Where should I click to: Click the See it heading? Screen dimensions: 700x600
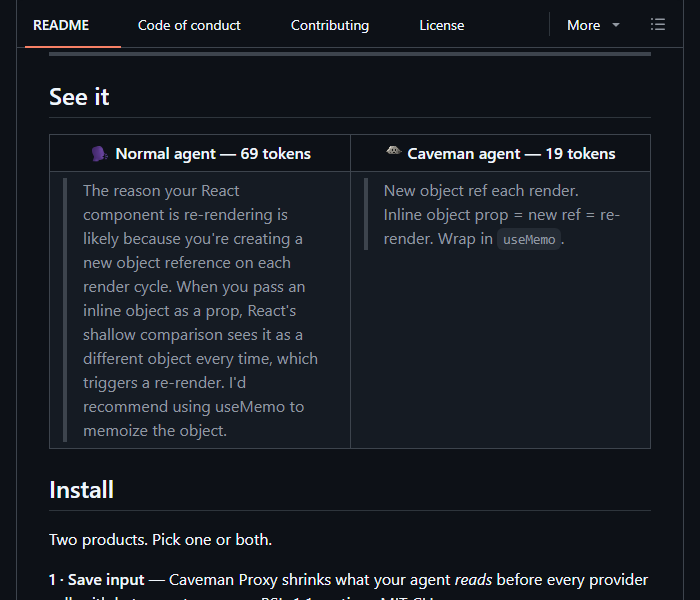[x=79, y=97]
